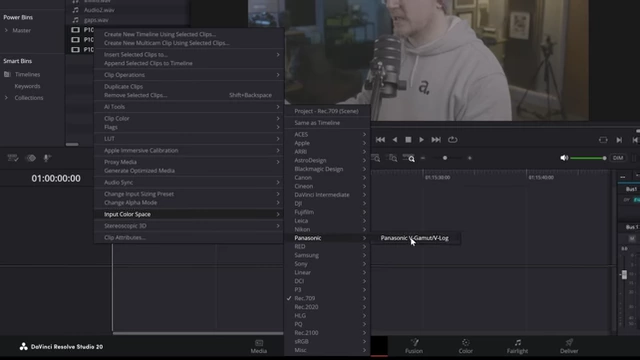Jump to last frame in transport
This screenshot has height=360, width=640.
pyautogui.click(x=436, y=140)
